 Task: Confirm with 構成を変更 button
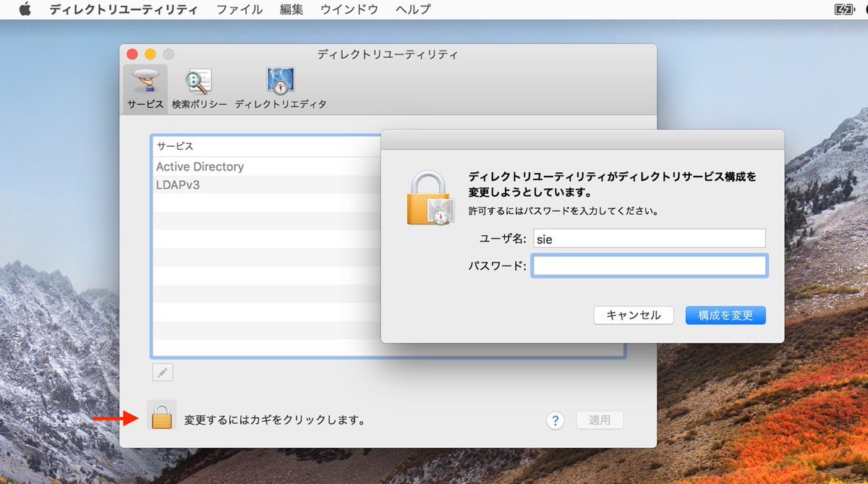(x=726, y=315)
